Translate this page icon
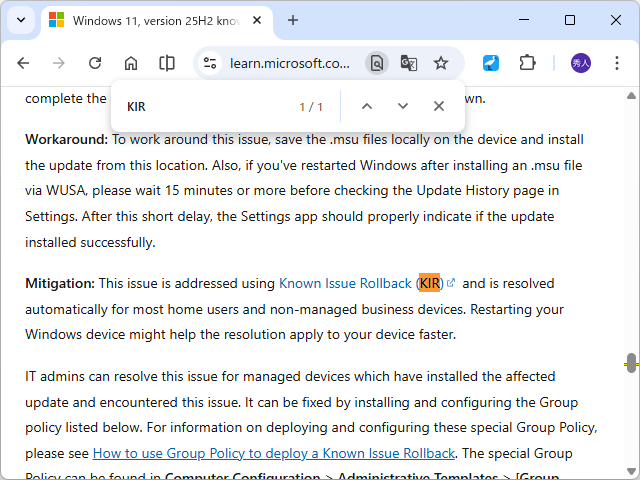The width and height of the screenshot is (640, 480). point(409,63)
